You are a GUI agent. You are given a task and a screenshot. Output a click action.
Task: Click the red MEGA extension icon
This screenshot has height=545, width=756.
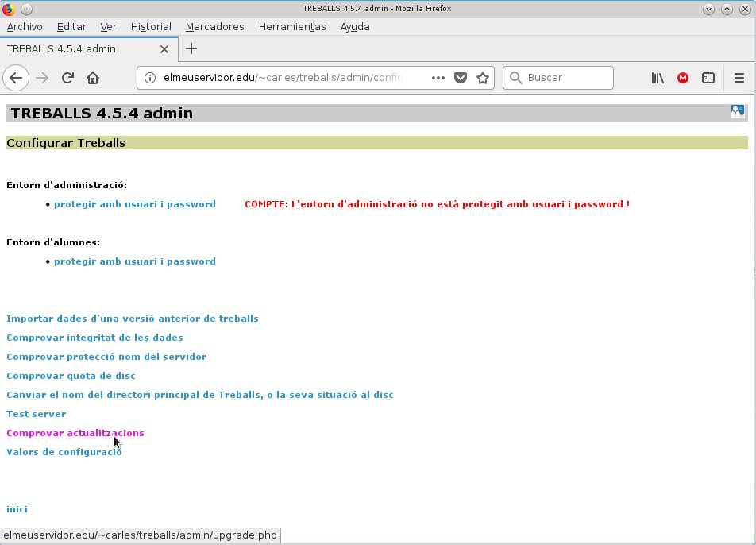[x=683, y=78]
